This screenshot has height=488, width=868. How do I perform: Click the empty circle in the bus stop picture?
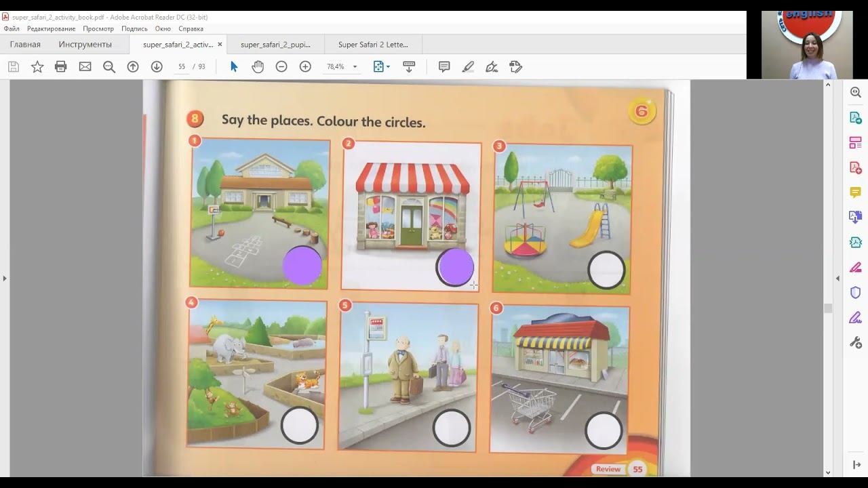pos(452,428)
